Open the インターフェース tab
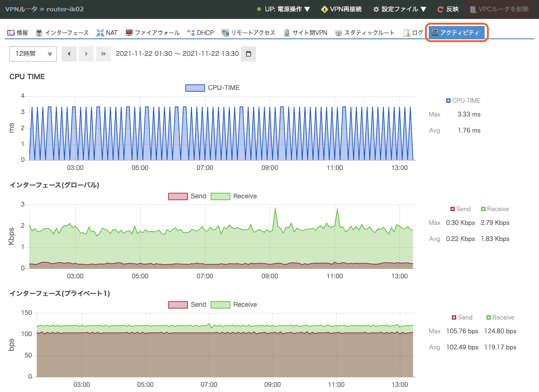Screen dimensions: 539x392 point(62,33)
